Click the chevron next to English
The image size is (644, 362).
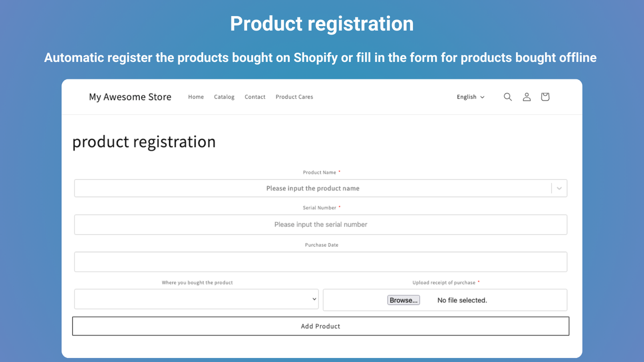click(482, 97)
